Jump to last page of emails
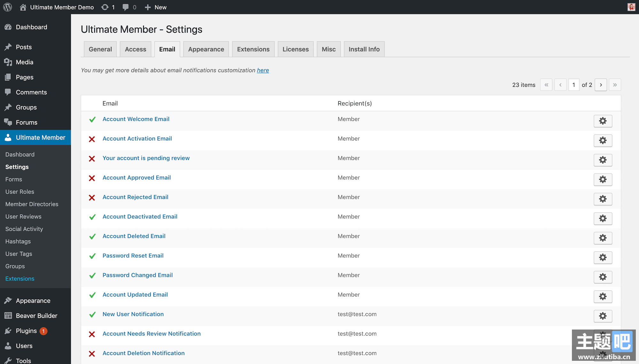This screenshot has width=639, height=364. pos(615,85)
